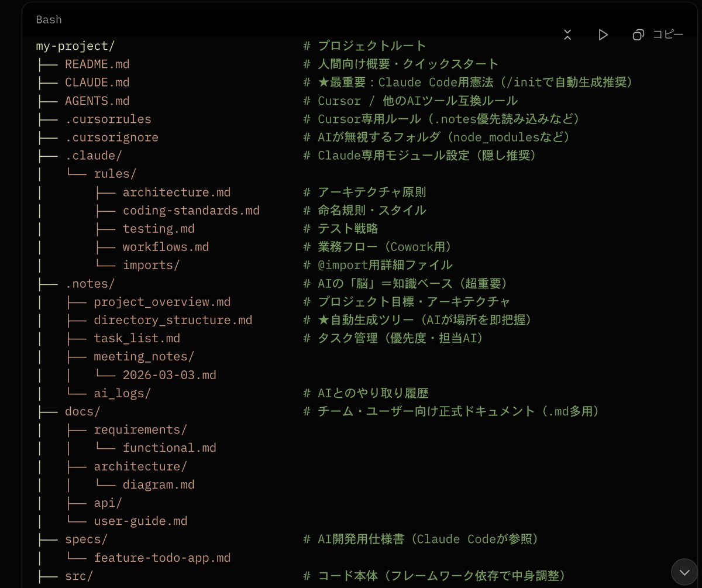
Task: Jump down with the round chevron button
Action: [684, 572]
